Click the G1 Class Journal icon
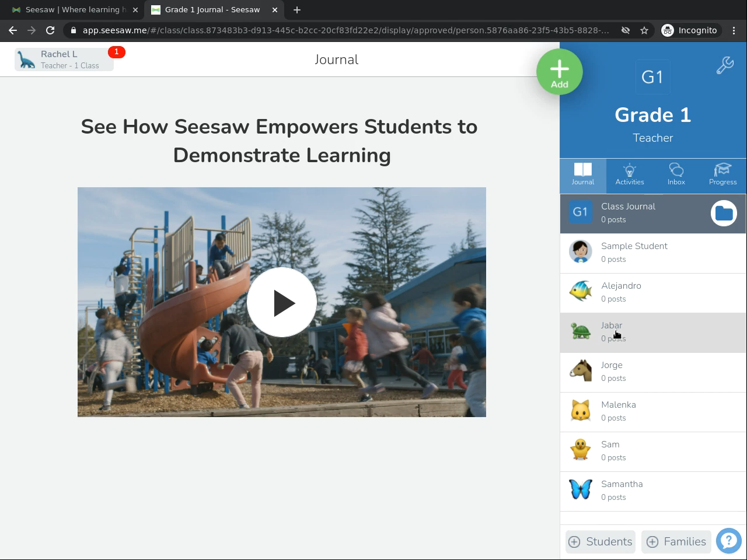Image resolution: width=747 pixels, height=560 pixels. pos(580,212)
